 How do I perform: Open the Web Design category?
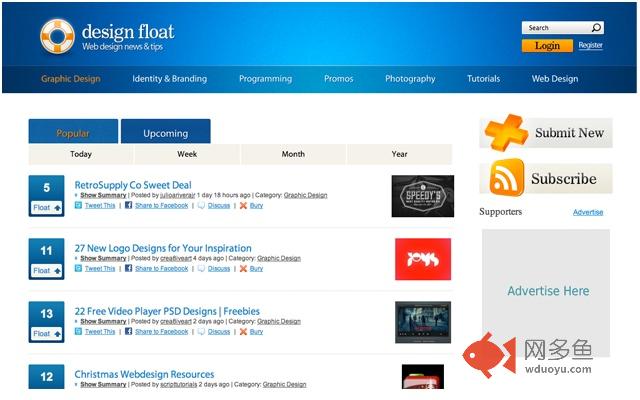click(x=555, y=79)
